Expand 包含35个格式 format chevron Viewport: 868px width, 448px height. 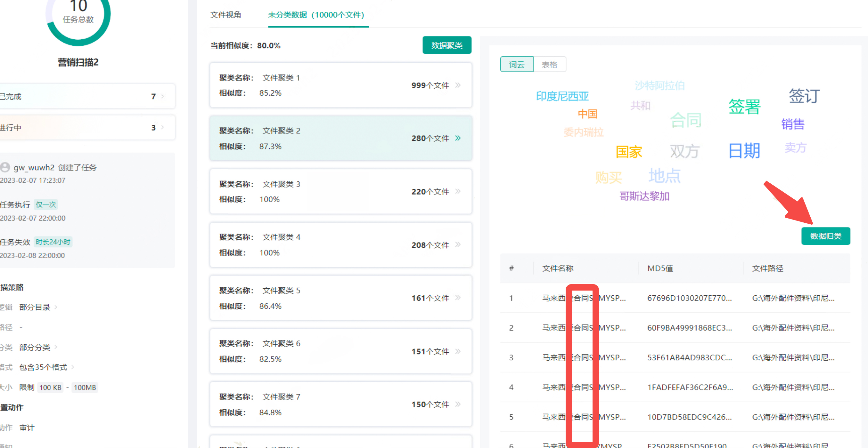tap(73, 367)
